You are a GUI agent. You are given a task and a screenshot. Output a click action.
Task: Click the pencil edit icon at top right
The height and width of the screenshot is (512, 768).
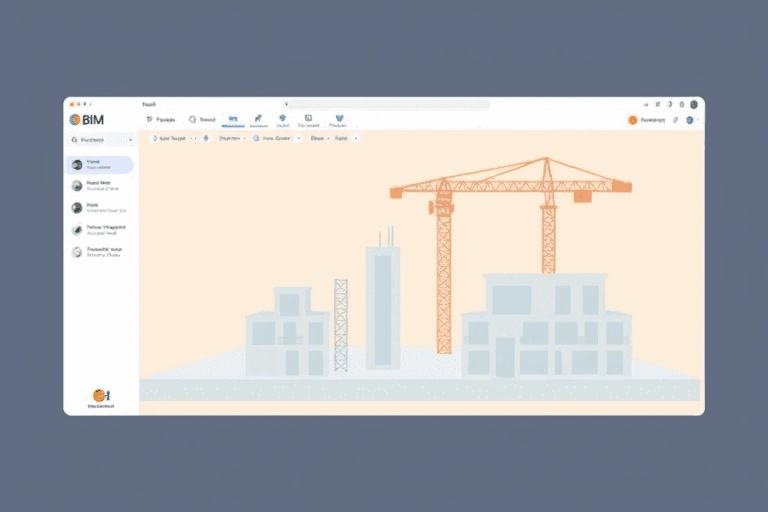(x=675, y=120)
